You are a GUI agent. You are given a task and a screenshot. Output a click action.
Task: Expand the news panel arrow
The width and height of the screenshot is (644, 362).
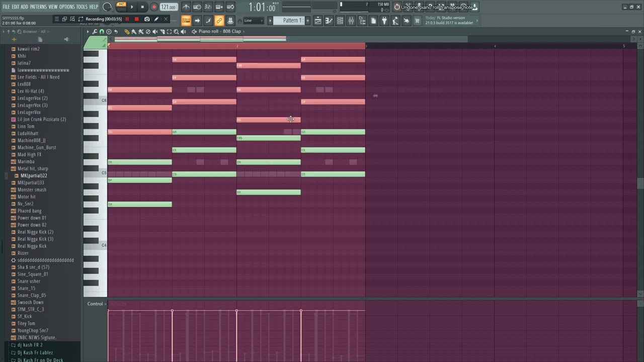click(x=477, y=20)
